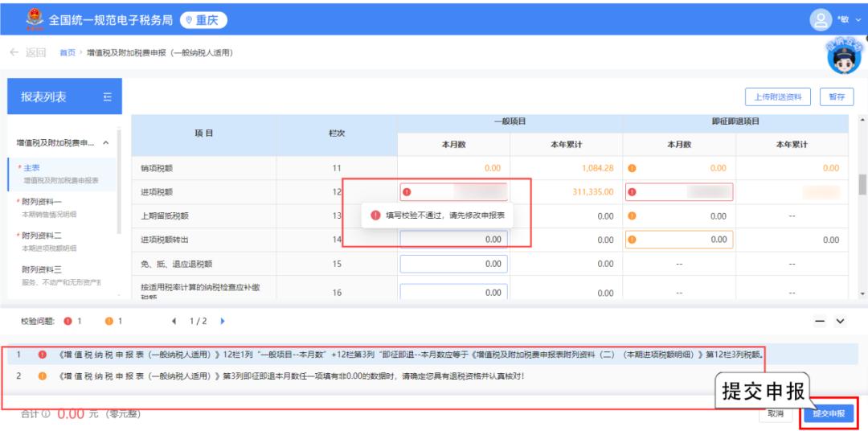
Task: Open the user account dropdown arrow
Action: click(x=857, y=18)
